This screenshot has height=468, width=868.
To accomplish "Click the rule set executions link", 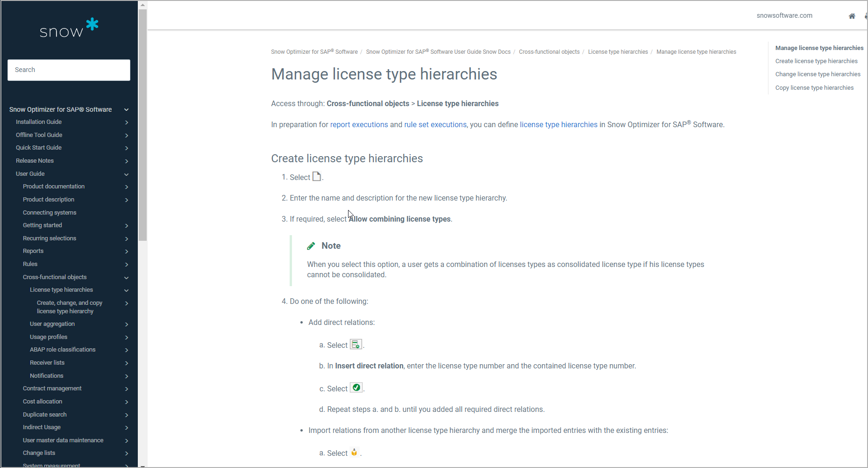I will click(x=435, y=125).
